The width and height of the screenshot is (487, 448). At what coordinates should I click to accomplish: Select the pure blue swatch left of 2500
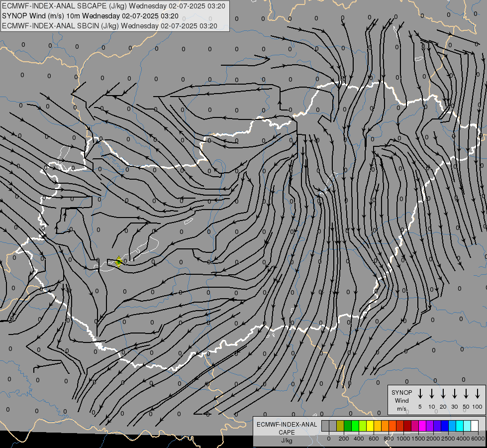pos(445,426)
